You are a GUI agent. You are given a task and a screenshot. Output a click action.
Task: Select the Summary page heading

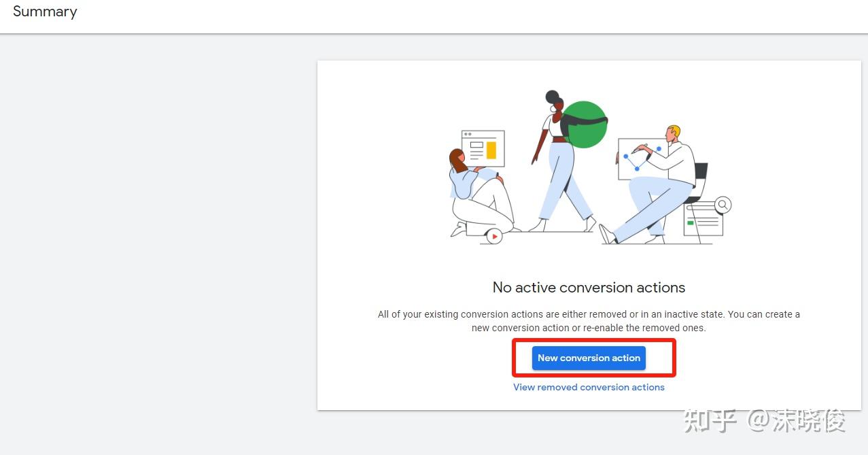click(44, 12)
